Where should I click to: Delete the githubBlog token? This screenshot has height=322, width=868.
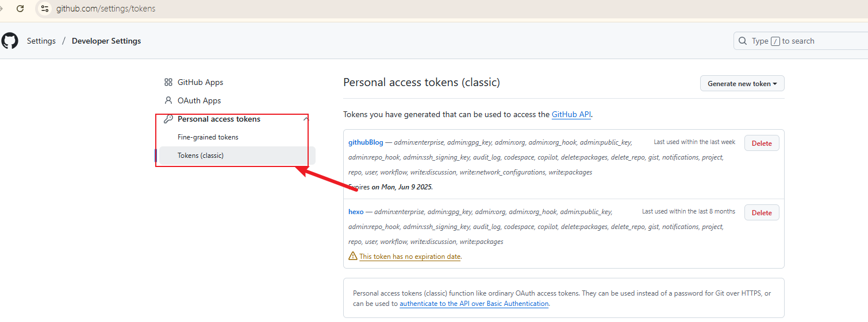[762, 143]
